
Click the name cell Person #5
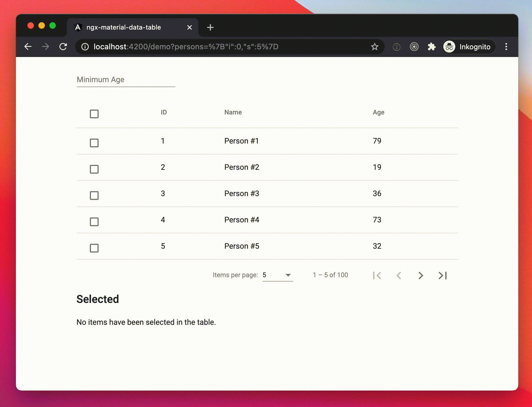coord(242,246)
